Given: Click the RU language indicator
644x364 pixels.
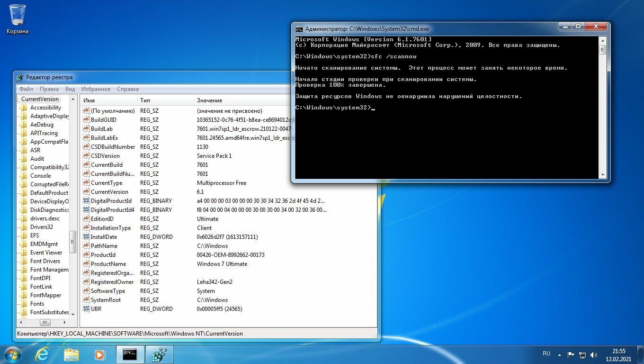Looking at the screenshot, I should click(546, 354).
